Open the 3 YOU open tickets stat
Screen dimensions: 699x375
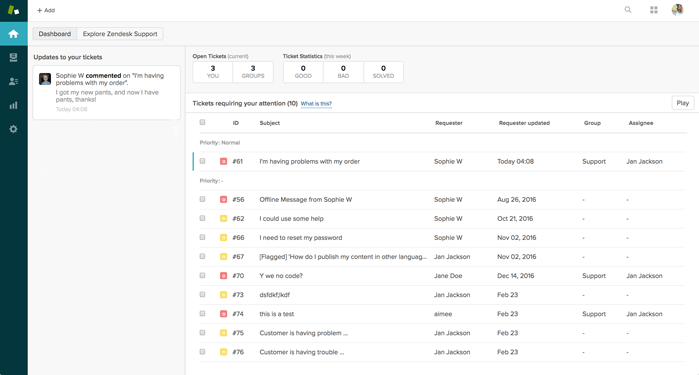pyautogui.click(x=213, y=72)
